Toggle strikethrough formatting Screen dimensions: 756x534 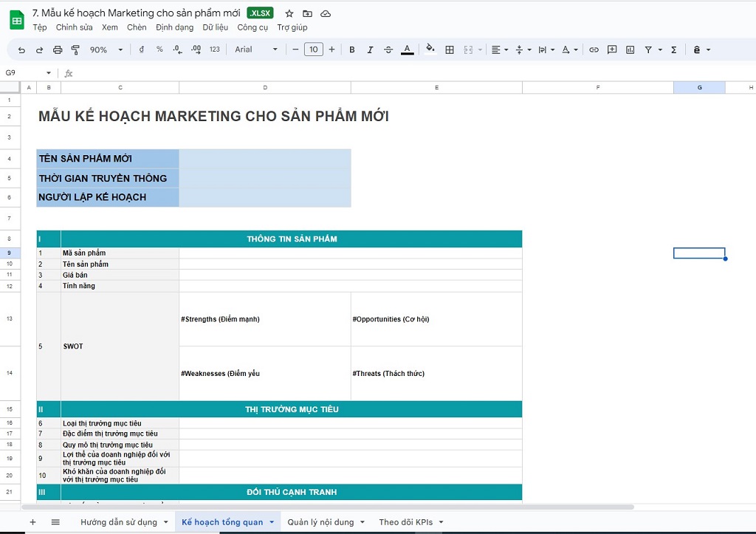[x=388, y=49]
